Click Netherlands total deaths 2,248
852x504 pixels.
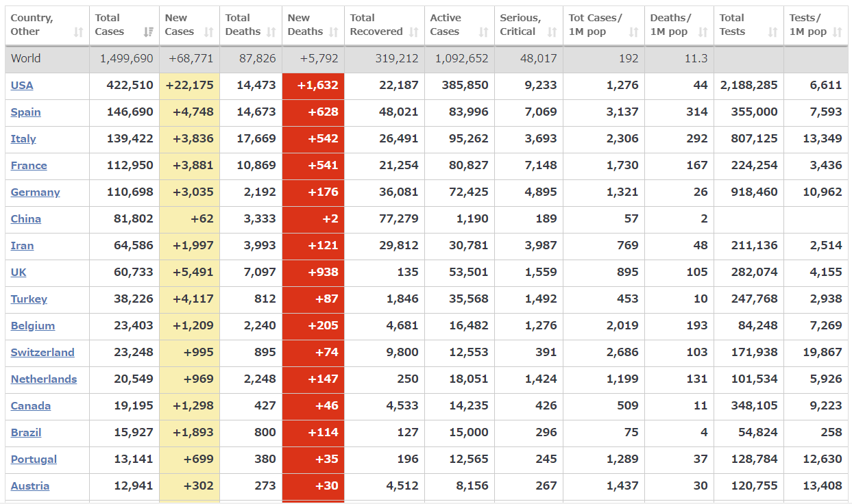point(260,379)
